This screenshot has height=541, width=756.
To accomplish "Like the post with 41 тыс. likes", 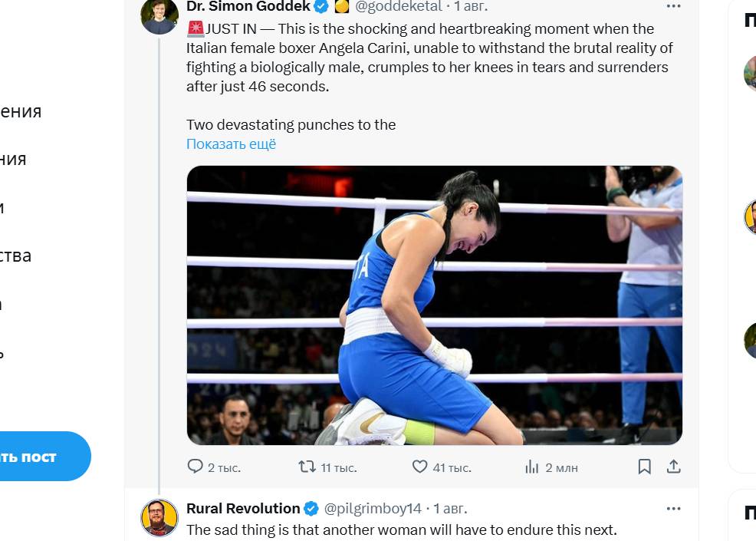I will point(419,467).
